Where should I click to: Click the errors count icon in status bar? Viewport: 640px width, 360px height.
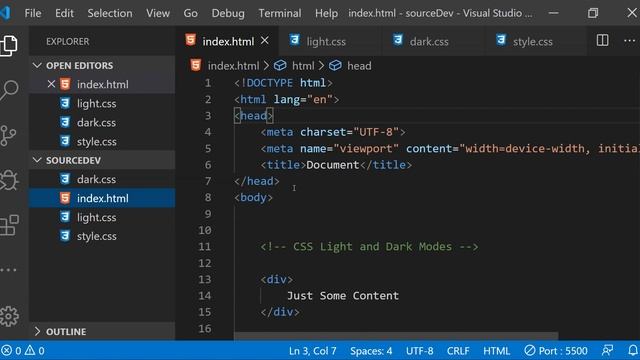[x=7, y=350]
